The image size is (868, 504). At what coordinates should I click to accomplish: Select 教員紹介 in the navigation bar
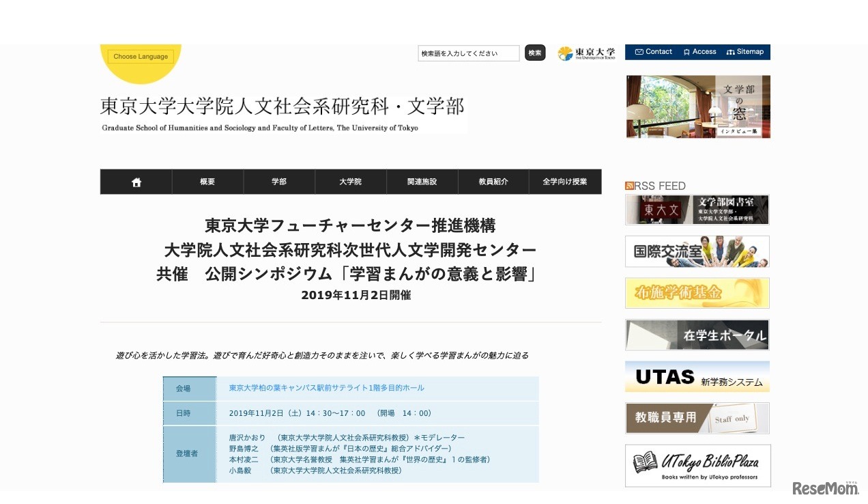[x=493, y=181]
